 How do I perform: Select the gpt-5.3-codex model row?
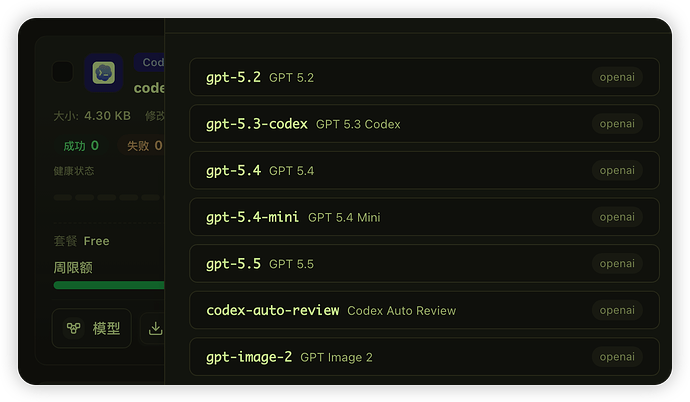[424, 124]
